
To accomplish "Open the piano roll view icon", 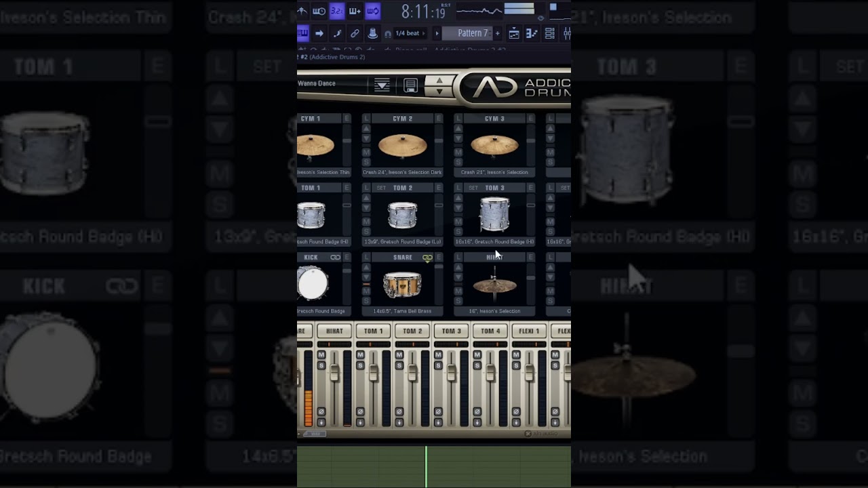I will coord(532,33).
